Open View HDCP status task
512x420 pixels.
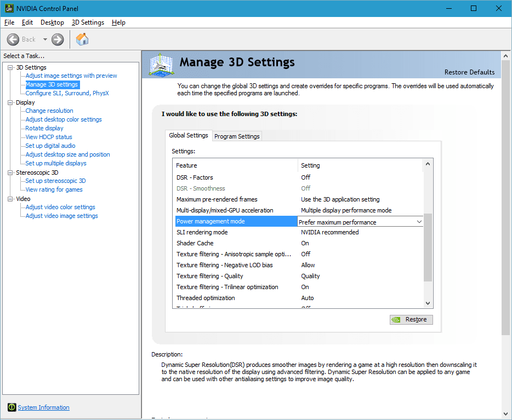coord(49,137)
